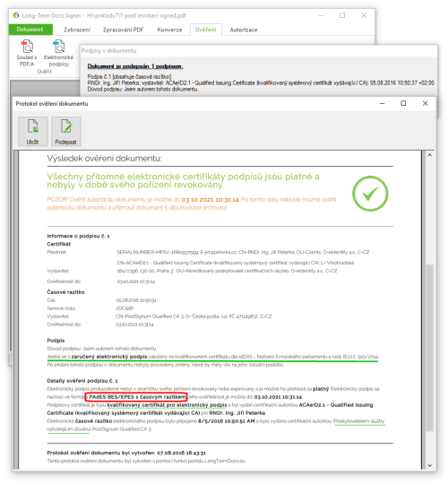The height and width of the screenshot is (484, 448).
Task: Switch to the Konverze tab
Action: click(x=169, y=30)
